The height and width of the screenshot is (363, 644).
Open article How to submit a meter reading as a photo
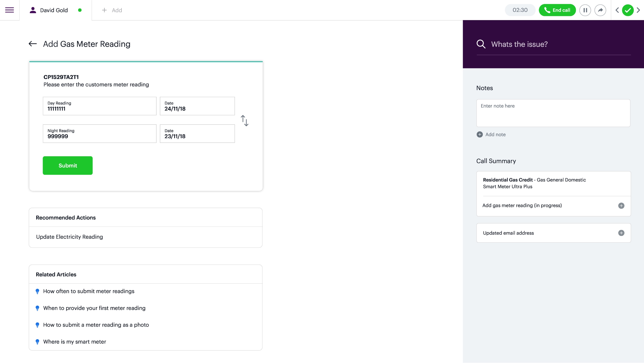point(96,325)
